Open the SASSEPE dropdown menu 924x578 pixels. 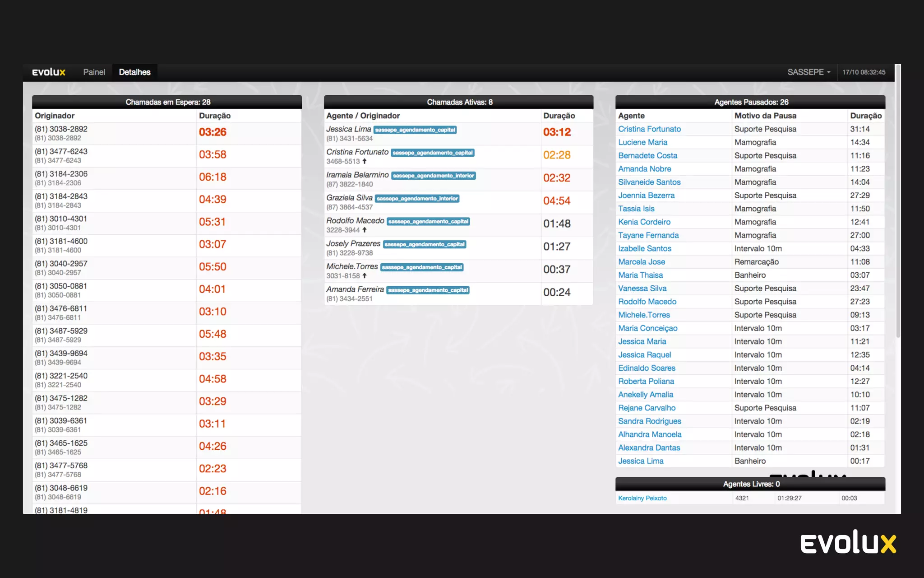pos(808,72)
